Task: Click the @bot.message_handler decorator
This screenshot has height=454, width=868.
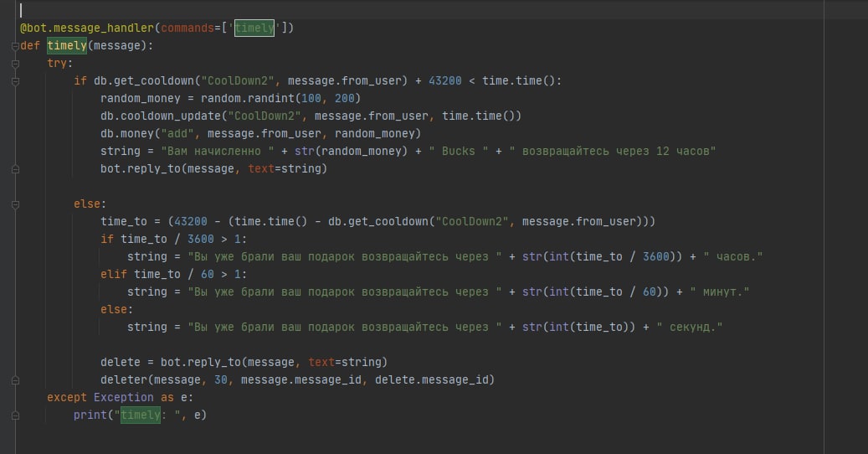Action: [87, 28]
